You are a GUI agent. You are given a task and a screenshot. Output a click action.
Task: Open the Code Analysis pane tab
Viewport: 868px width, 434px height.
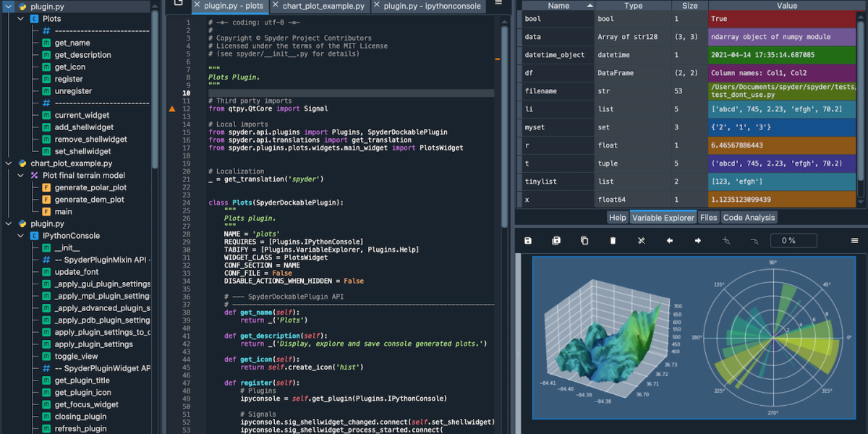pyautogui.click(x=749, y=218)
